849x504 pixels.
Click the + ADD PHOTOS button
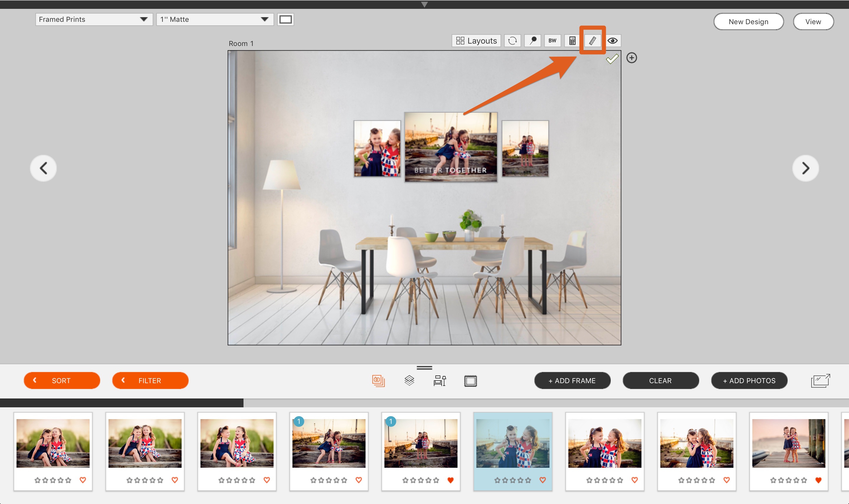pyautogui.click(x=749, y=381)
